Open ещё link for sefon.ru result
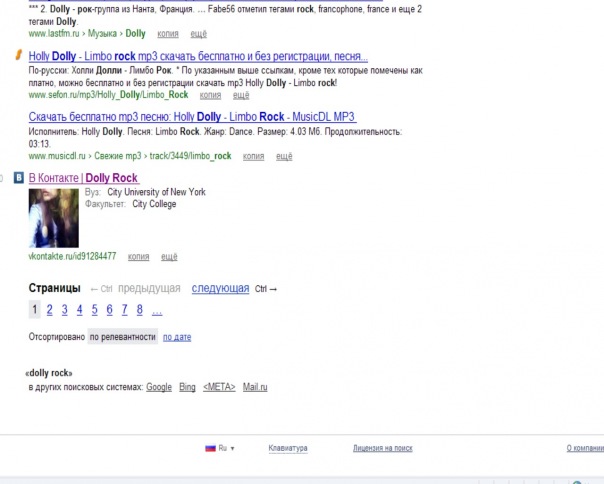604x484 pixels. pos(241,95)
